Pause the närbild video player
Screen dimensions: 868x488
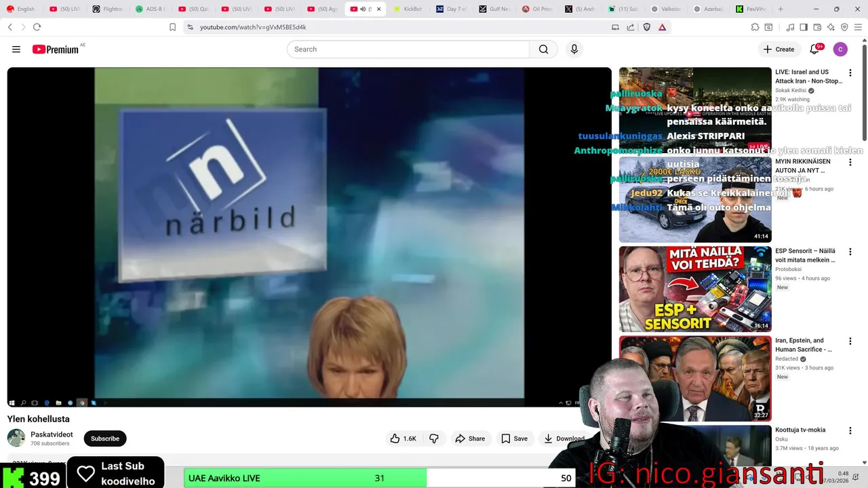click(x=309, y=237)
